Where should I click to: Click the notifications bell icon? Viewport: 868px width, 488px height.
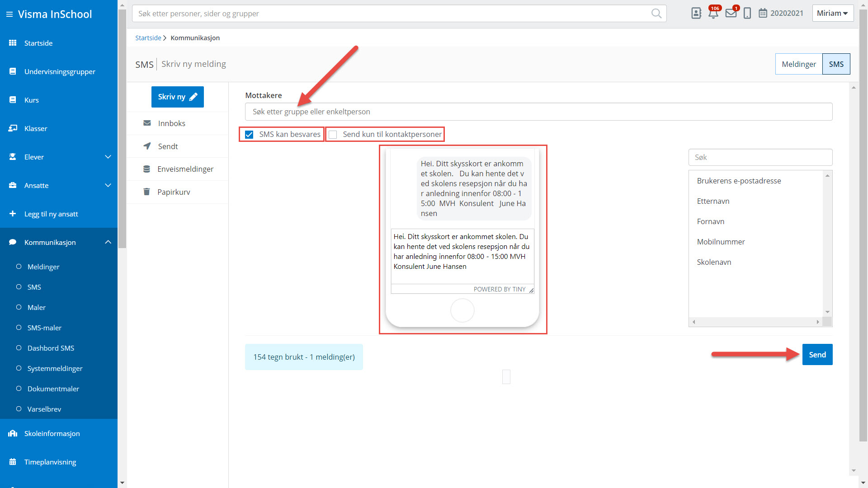tap(713, 14)
